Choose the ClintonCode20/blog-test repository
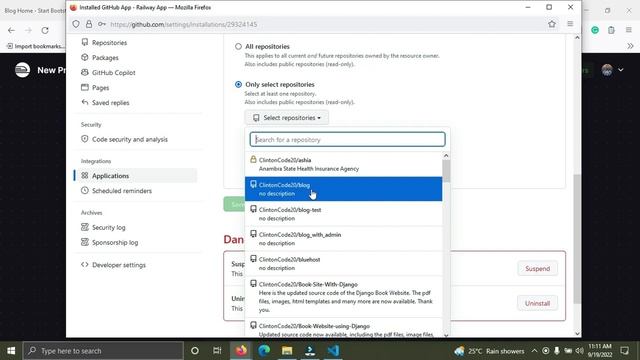The width and height of the screenshot is (640, 360). [x=343, y=214]
